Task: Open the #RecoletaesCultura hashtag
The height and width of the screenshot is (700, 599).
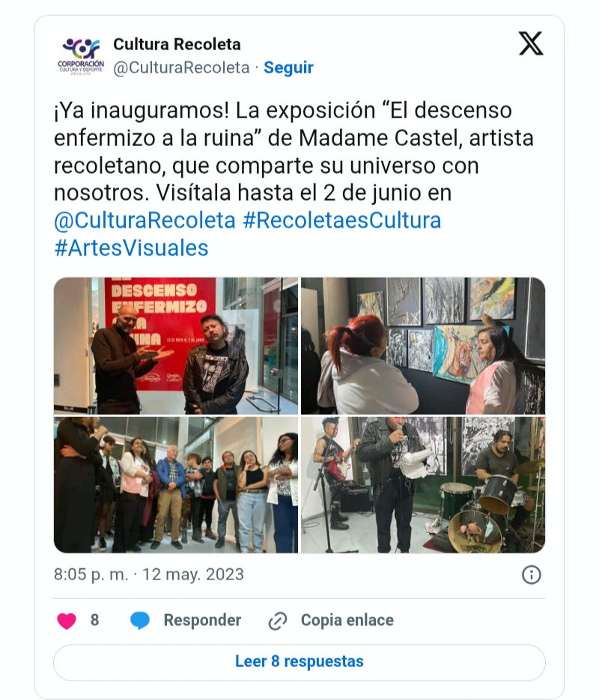Action: pos(342,221)
